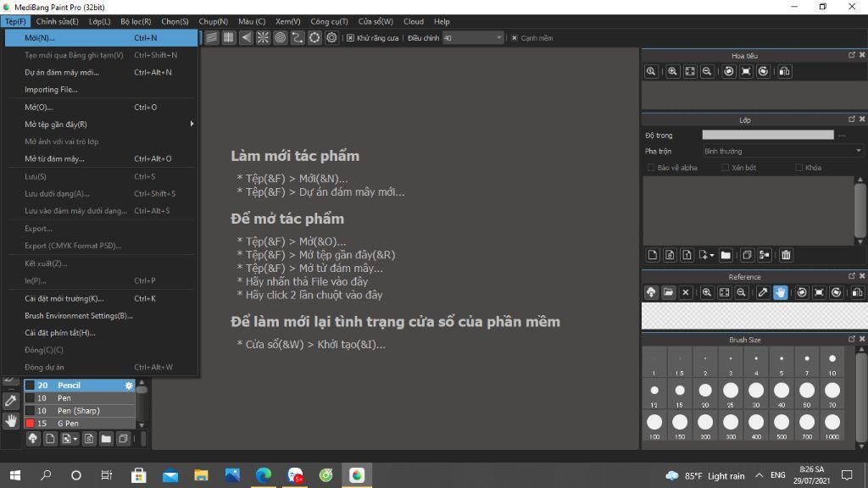Enable the radial snap tool
Viewport: 868px width, 488px height.
pos(263,37)
